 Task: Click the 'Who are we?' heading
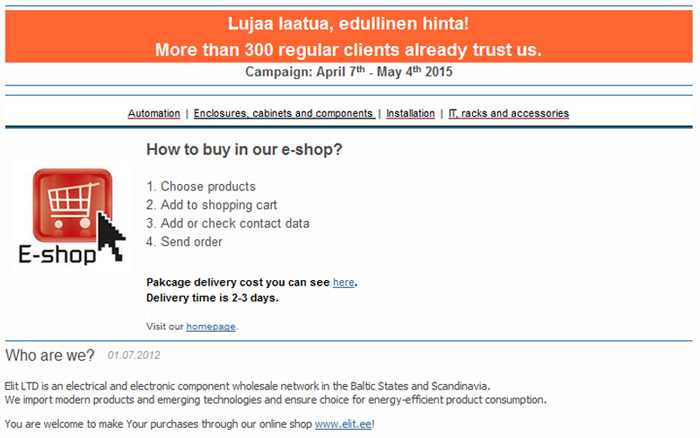[x=50, y=355]
